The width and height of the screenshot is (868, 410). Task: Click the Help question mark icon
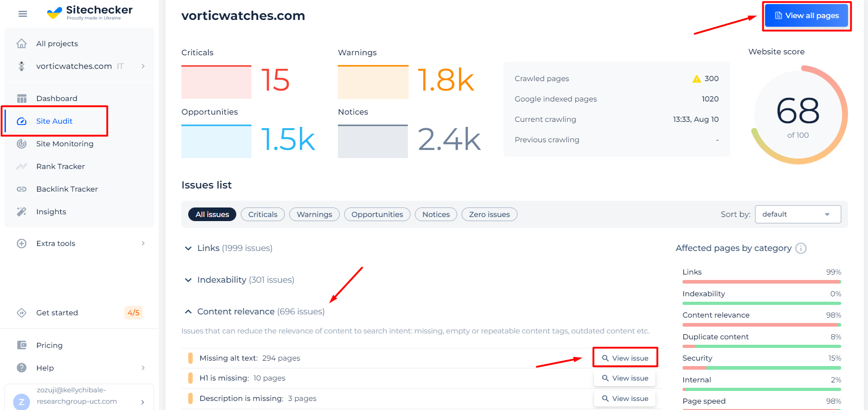(x=21, y=368)
